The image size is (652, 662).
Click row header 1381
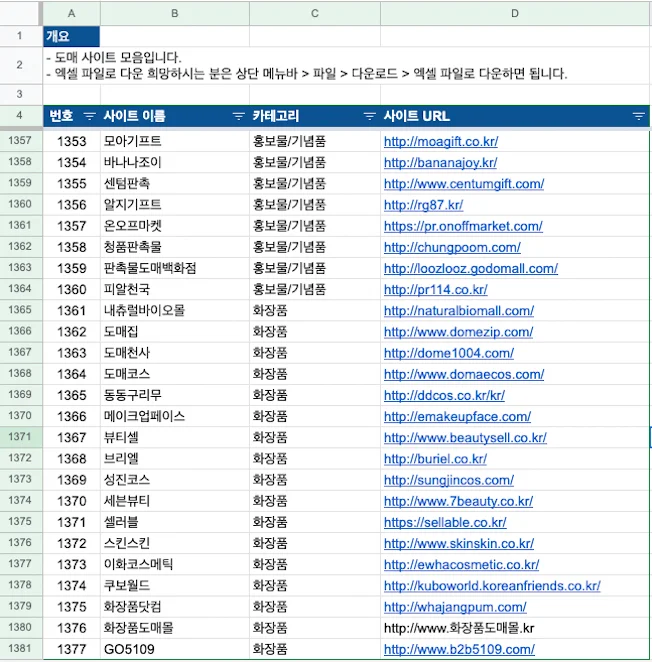coord(20,648)
